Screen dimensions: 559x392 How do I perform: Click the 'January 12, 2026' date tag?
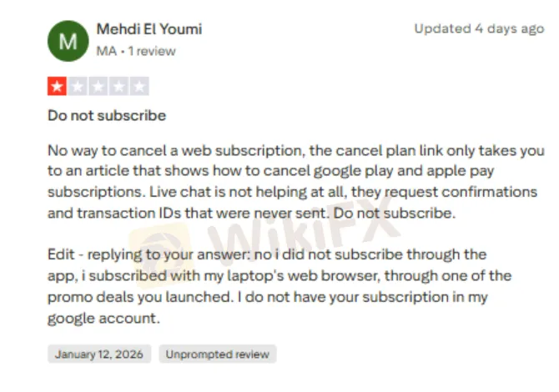[x=99, y=354]
